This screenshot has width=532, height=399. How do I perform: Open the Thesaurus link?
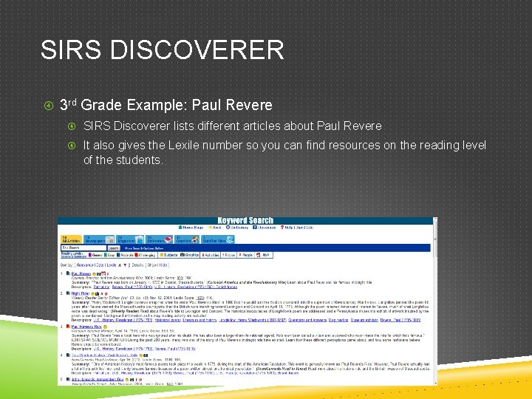click(265, 228)
